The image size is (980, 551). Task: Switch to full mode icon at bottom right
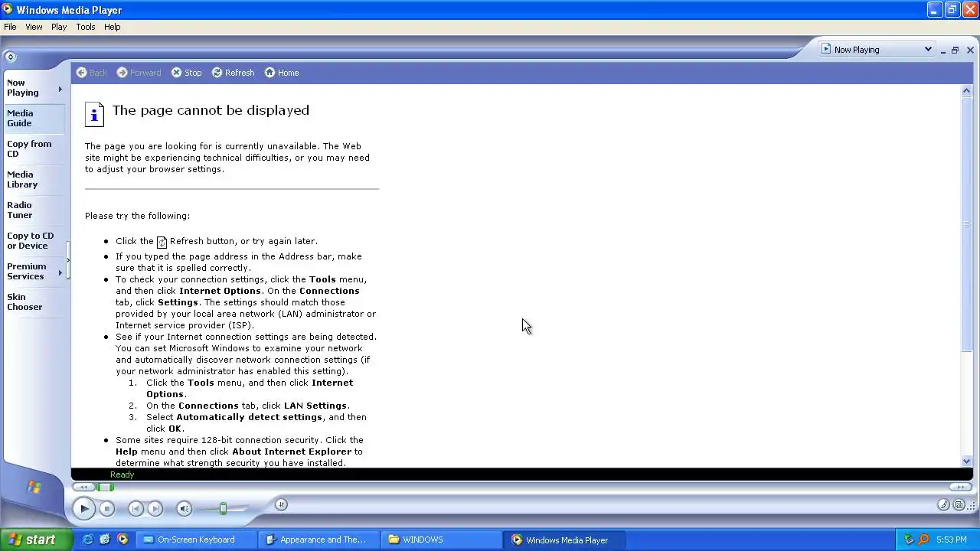point(959,504)
